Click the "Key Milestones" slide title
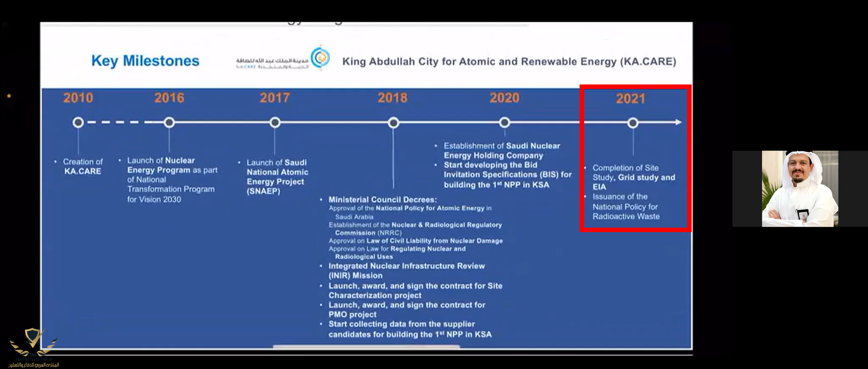Viewport: 868px width, 369px height. [145, 61]
